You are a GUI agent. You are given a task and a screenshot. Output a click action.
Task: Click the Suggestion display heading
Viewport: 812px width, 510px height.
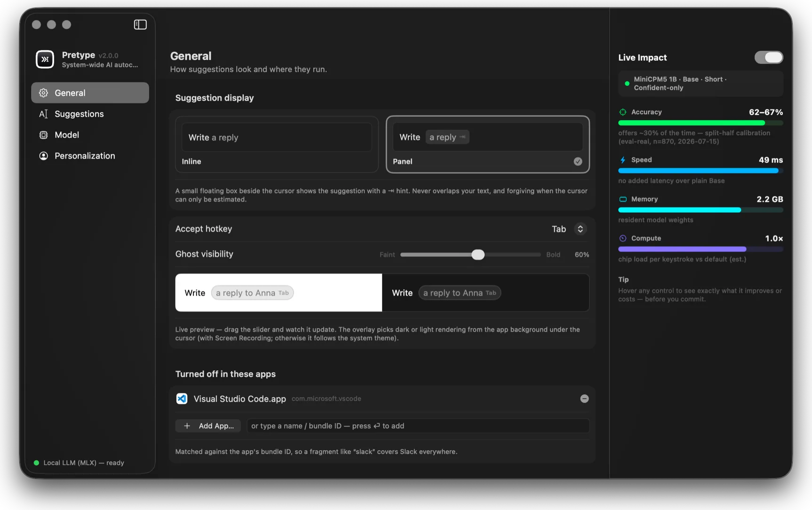[x=215, y=98]
